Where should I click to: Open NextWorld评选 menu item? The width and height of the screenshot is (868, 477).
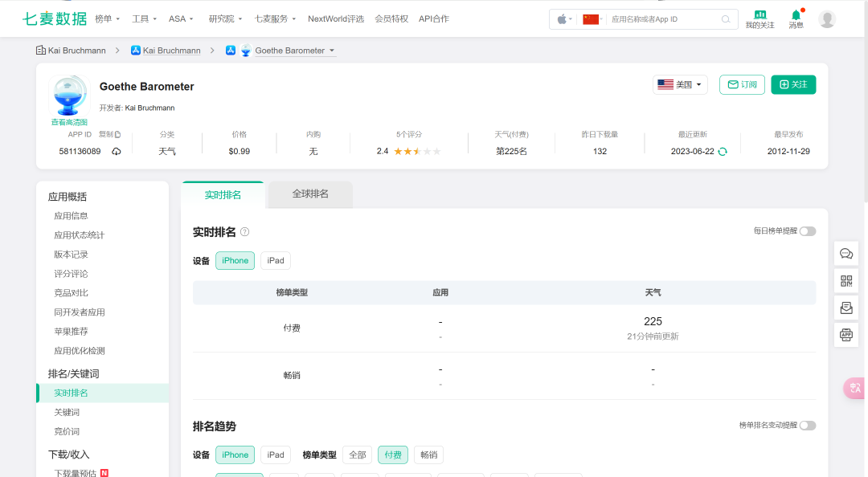point(336,18)
